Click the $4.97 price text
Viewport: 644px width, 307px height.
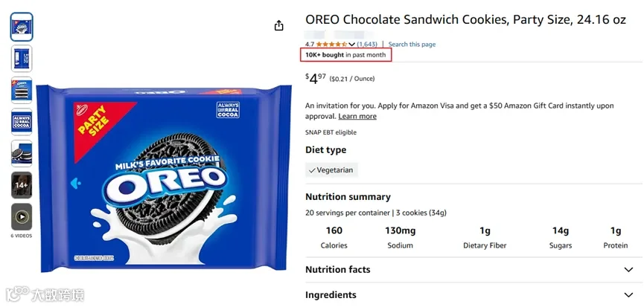tap(316, 78)
